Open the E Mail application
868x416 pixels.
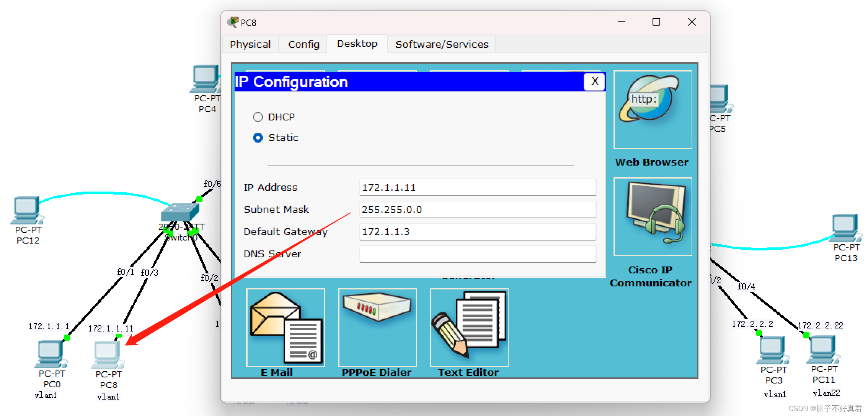coord(286,328)
